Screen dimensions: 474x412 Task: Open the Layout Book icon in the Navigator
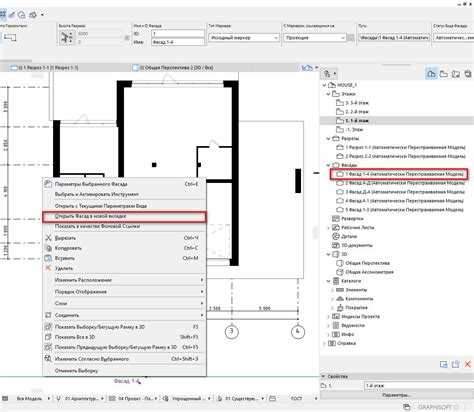tap(456, 74)
